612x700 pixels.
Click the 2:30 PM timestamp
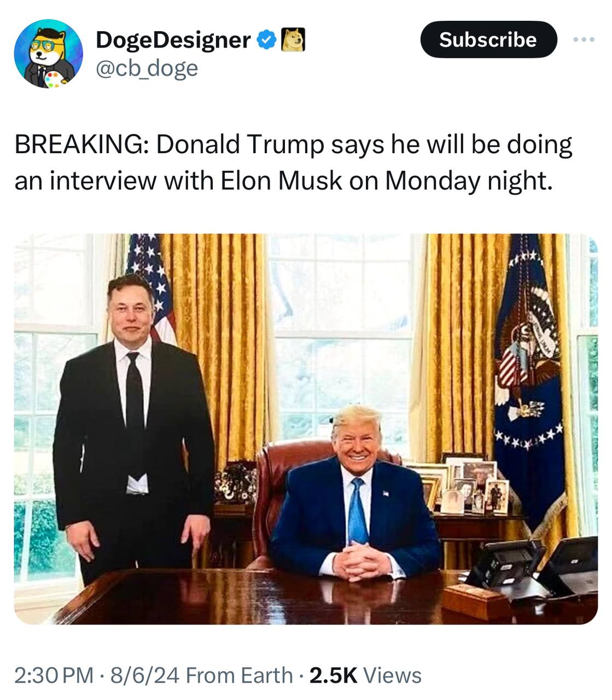click(x=54, y=675)
